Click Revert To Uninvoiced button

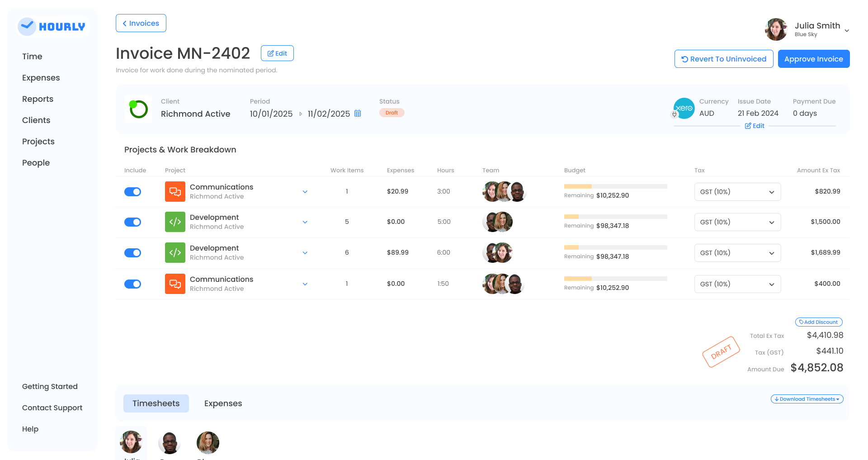tap(724, 59)
